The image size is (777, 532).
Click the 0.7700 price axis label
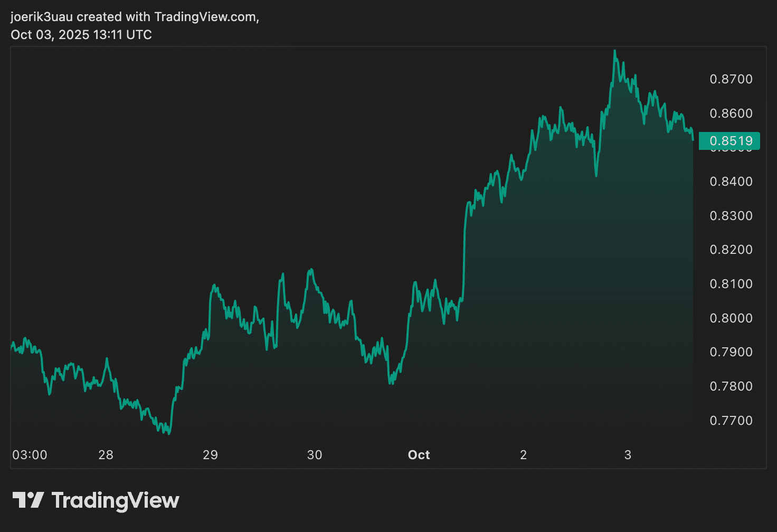tap(731, 421)
